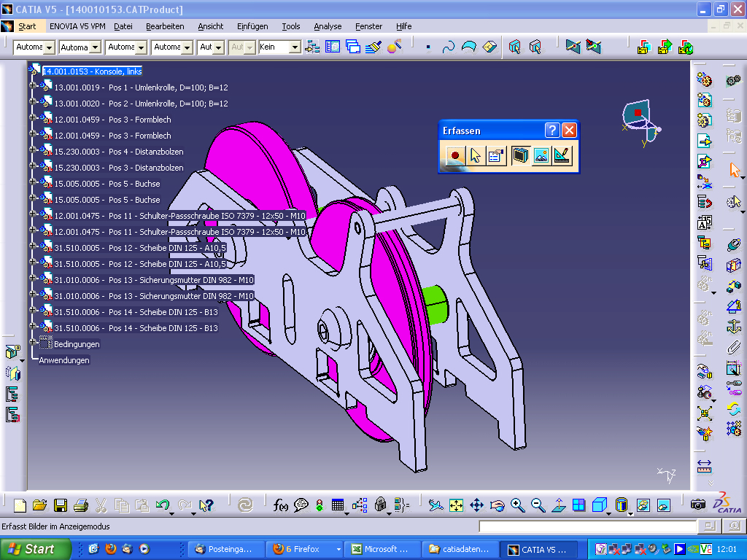Image resolution: width=747 pixels, height=560 pixels.
Task: Expand the Pos 2 - Umlenkrolle node
Action: [x=33, y=101]
